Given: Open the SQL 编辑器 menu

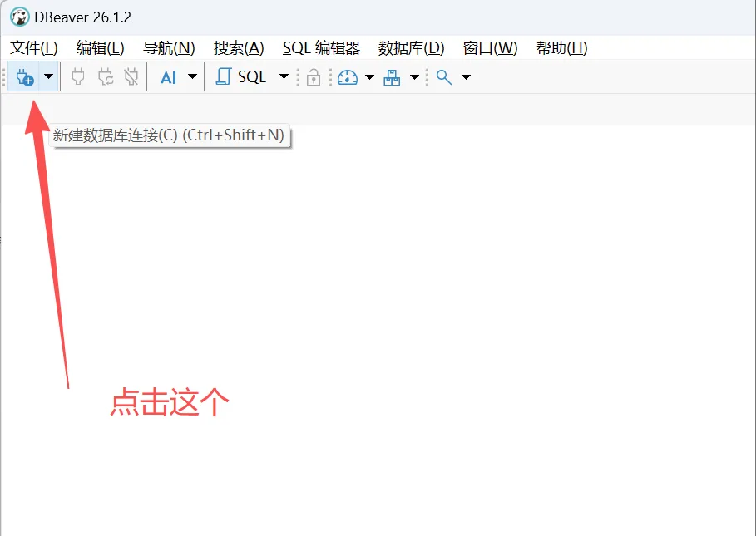Looking at the screenshot, I should 321,47.
